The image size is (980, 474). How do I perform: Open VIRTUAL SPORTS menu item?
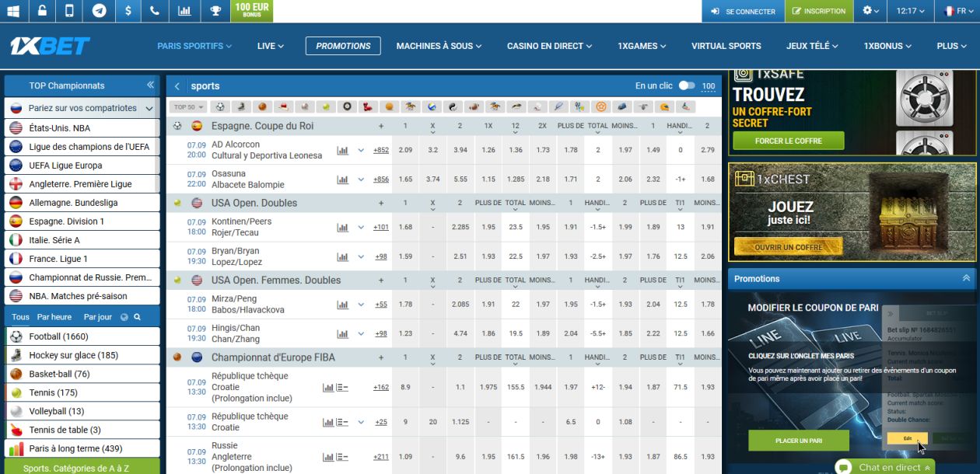(x=726, y=46)
